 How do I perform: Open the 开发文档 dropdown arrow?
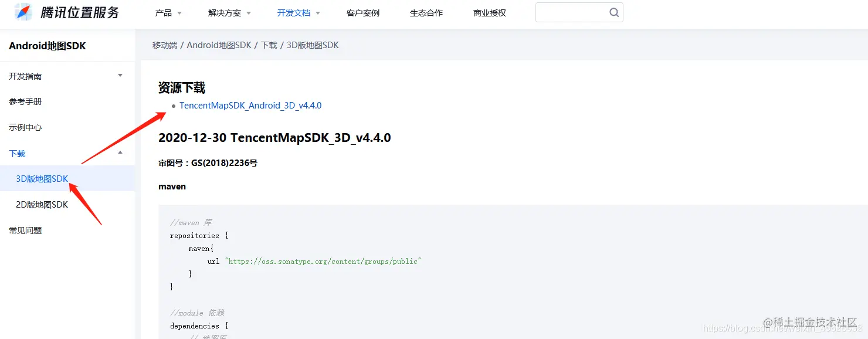click(318, 13)
